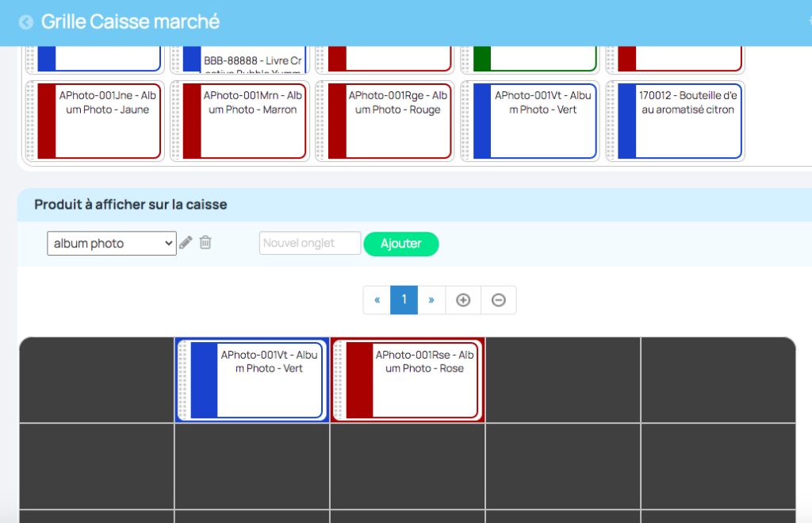Click the minus circle icon in the pagination
812x523 pixels.
click(498, 300)
